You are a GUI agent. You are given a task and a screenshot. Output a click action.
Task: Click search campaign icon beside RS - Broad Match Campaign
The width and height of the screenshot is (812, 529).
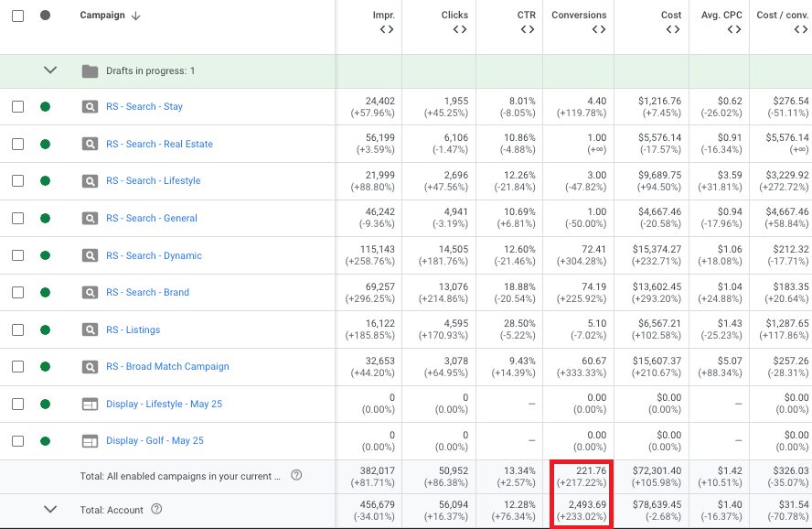(91, 367)
